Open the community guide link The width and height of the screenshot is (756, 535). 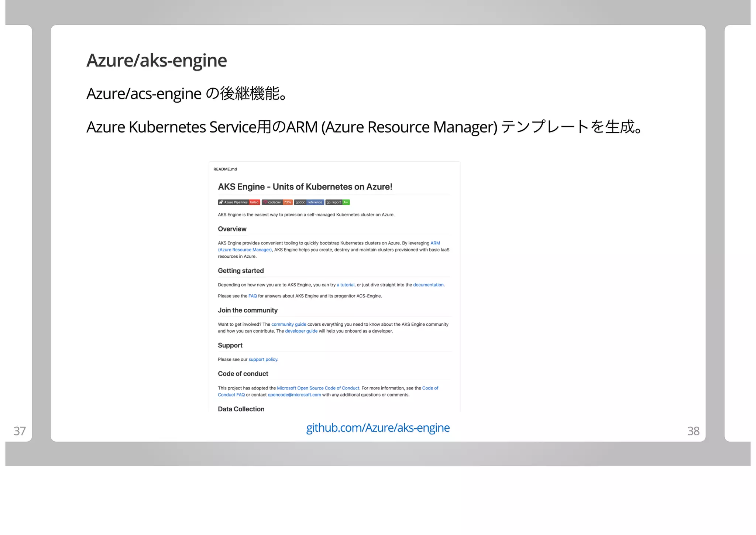289,324
